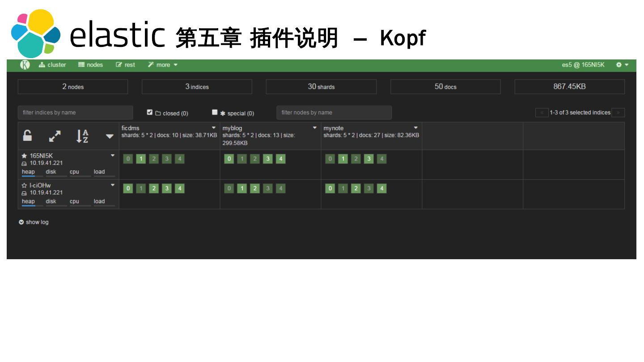Click the es5 @ 165NI5K cluster label
This screenshot has height=362, width=644.
583,65
